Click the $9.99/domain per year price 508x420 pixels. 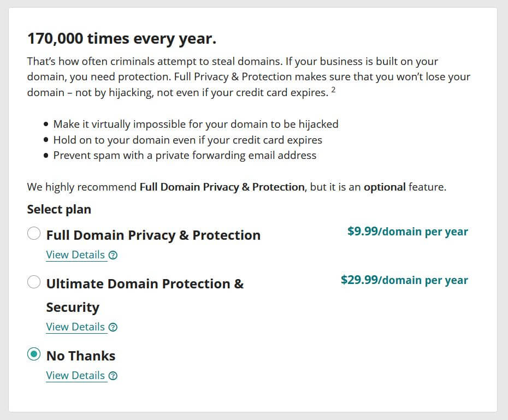pos(407,232)
